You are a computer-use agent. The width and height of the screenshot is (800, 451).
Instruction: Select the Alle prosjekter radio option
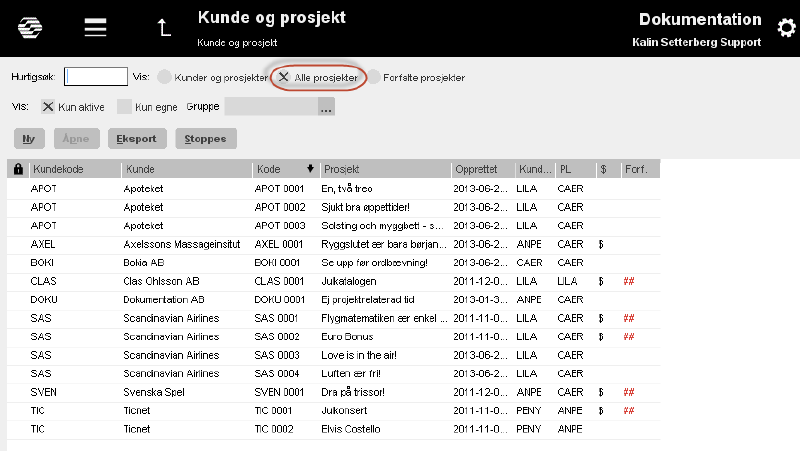[x=284, y=77]
